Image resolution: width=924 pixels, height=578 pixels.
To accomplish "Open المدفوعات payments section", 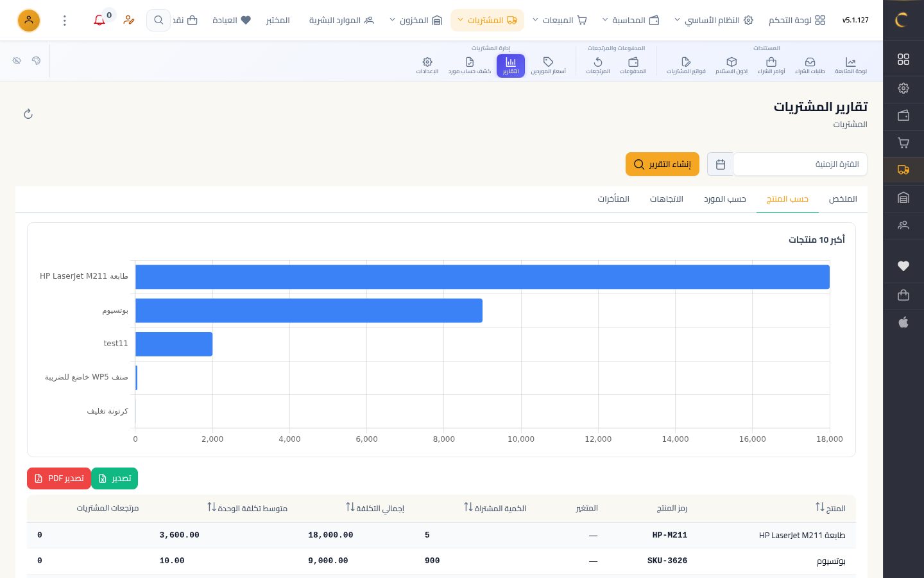I will [x=633, y=66].
